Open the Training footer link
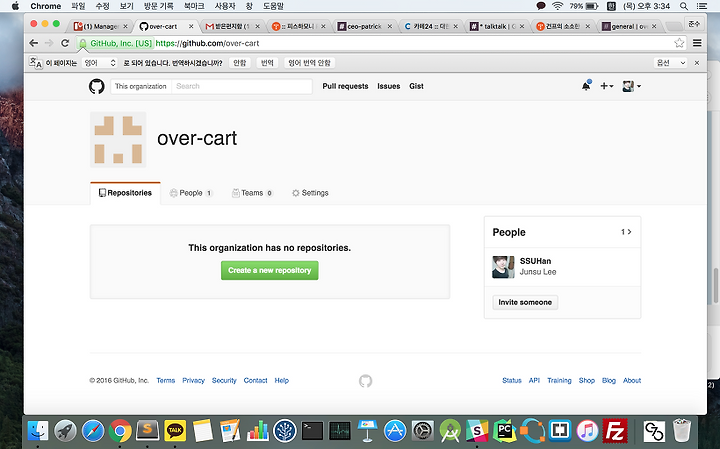This screenshot has height=449, width=720. coord(559,381)
